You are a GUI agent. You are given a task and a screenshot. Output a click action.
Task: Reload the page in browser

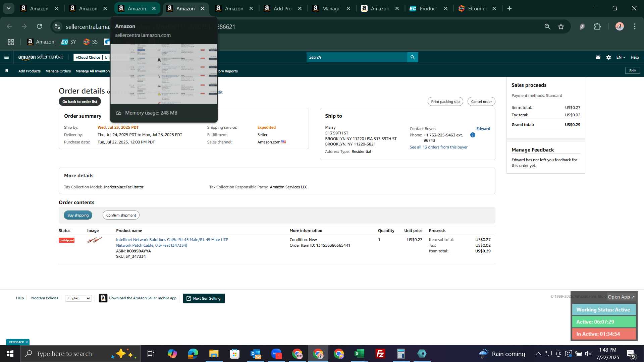(x=39, y=26)
